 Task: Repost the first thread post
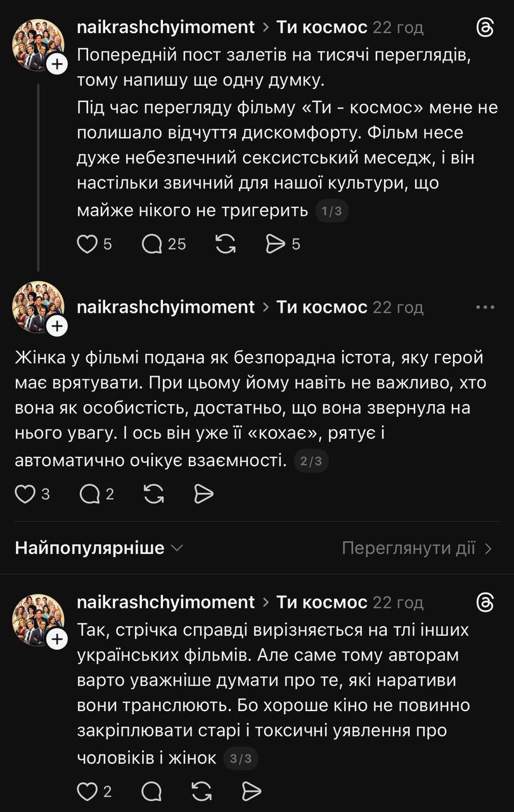pos(226,244)
